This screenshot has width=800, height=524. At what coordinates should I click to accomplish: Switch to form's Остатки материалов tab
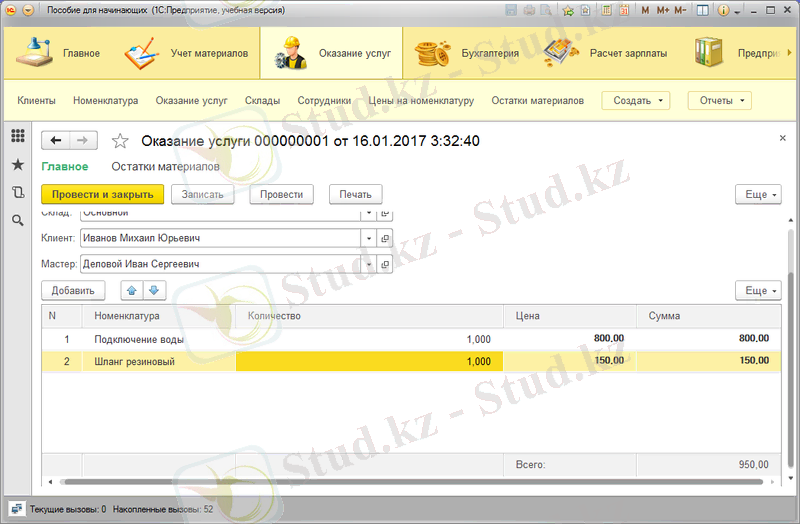[165, 166]
